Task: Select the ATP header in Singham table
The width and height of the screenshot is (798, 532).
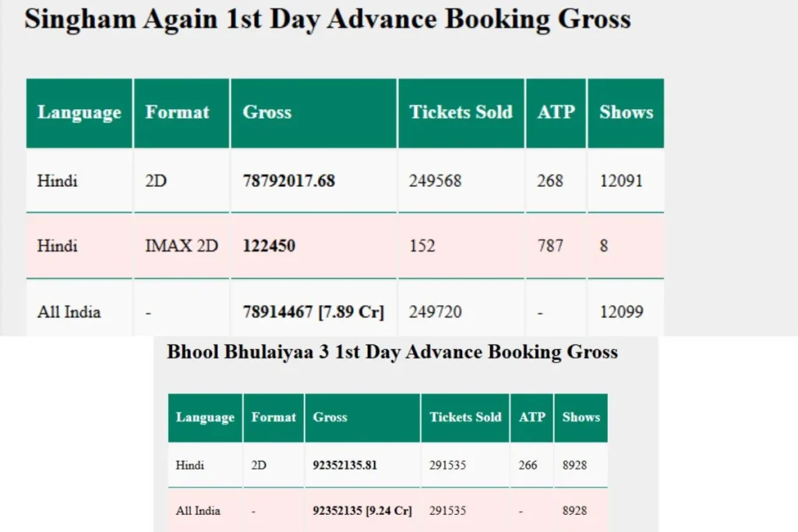Action: pos(556,112)
